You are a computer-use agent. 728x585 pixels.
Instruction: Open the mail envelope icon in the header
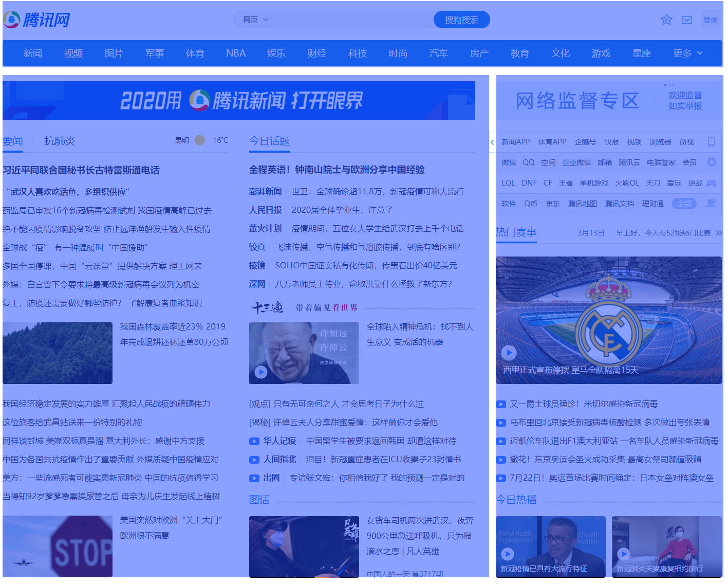pos(687,20)
